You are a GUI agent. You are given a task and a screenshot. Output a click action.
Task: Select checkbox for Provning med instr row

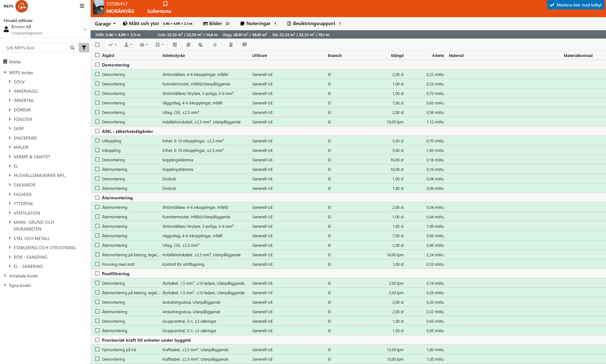(97, 264)
